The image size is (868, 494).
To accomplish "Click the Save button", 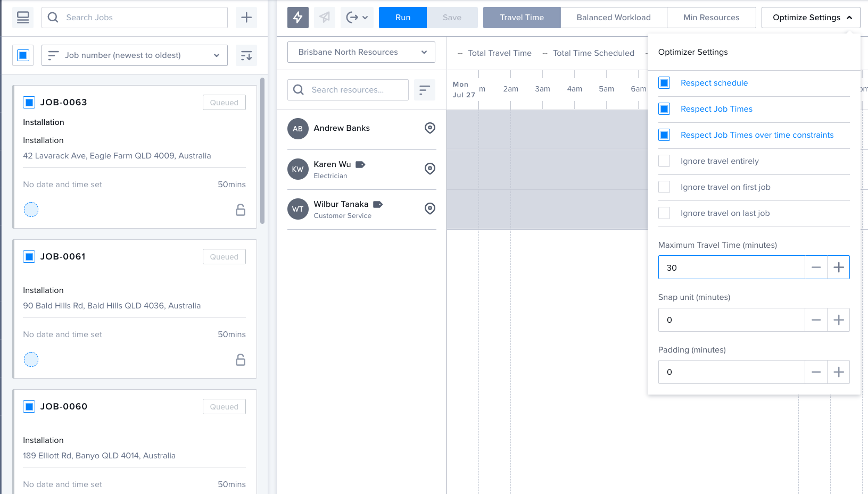I will [x=452, y=18].
